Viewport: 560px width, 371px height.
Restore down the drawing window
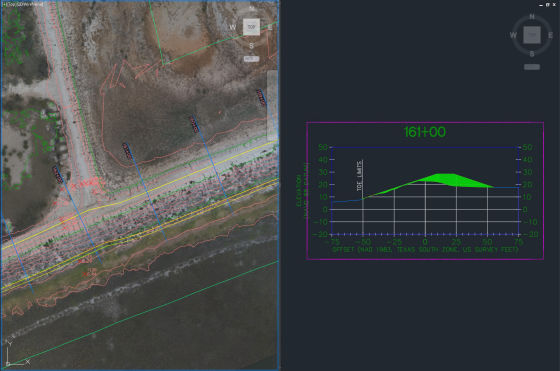tap(548, 5)
